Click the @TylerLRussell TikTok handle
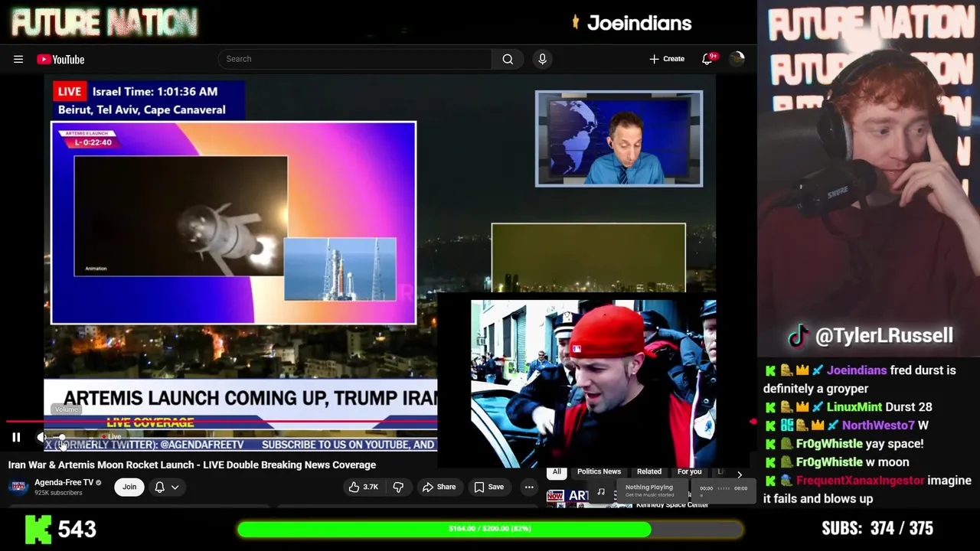Viewport: 980px width, 551px height. point(884,335)
